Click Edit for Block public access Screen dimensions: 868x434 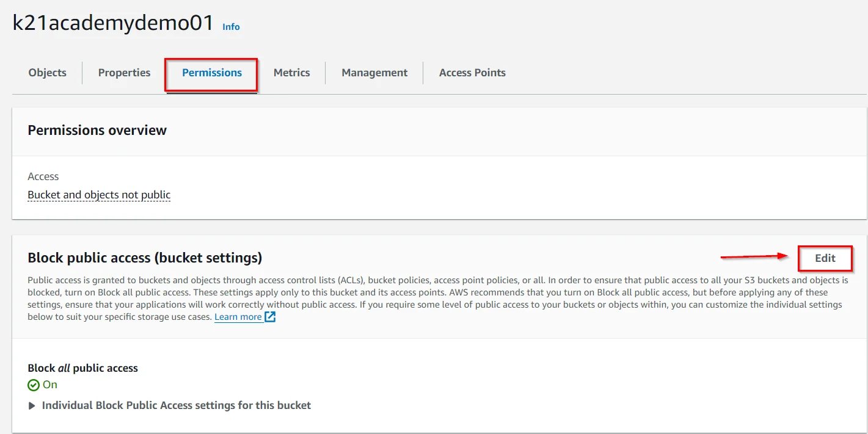pyautogui.click(x=825, y=258)
